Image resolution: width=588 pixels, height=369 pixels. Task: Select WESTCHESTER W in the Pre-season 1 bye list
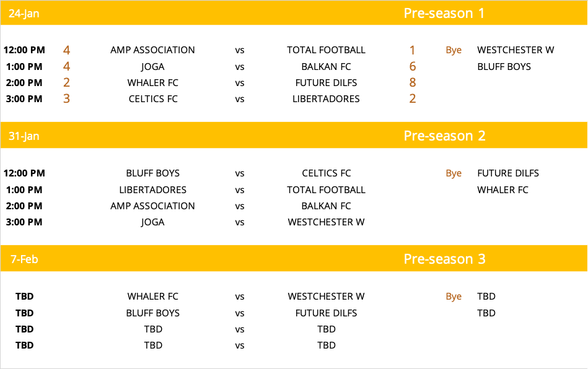(516, 50)
